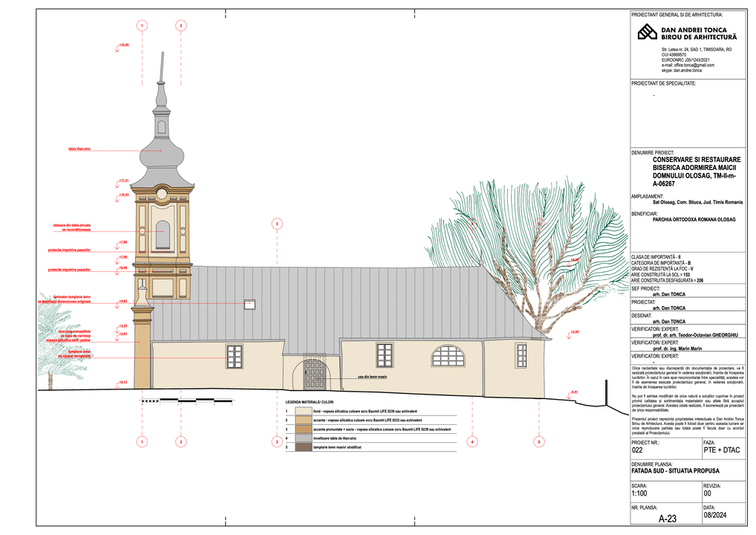Click the +15.85 elevation marker
The image size is (756, 535).
coord(123,45)
